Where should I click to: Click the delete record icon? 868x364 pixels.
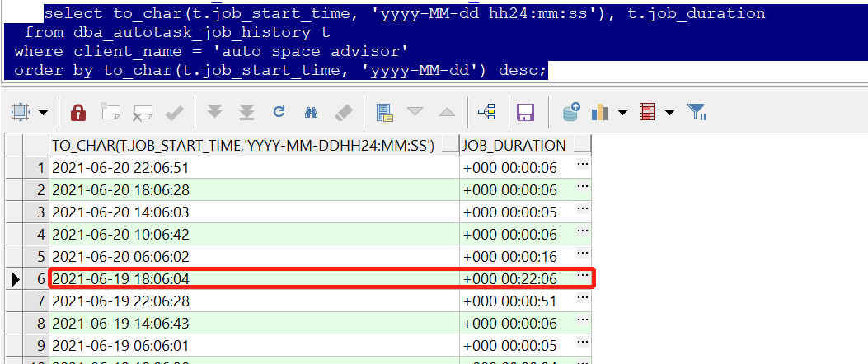[143, 113]
